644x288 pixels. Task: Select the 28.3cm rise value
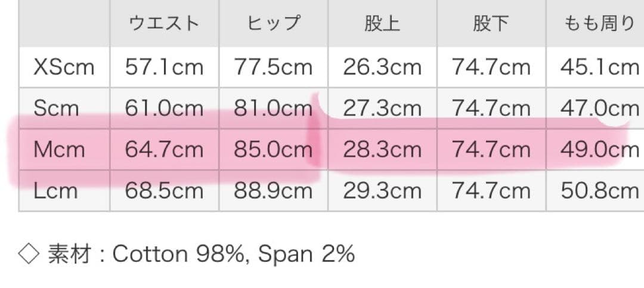(x=382, y=149)
